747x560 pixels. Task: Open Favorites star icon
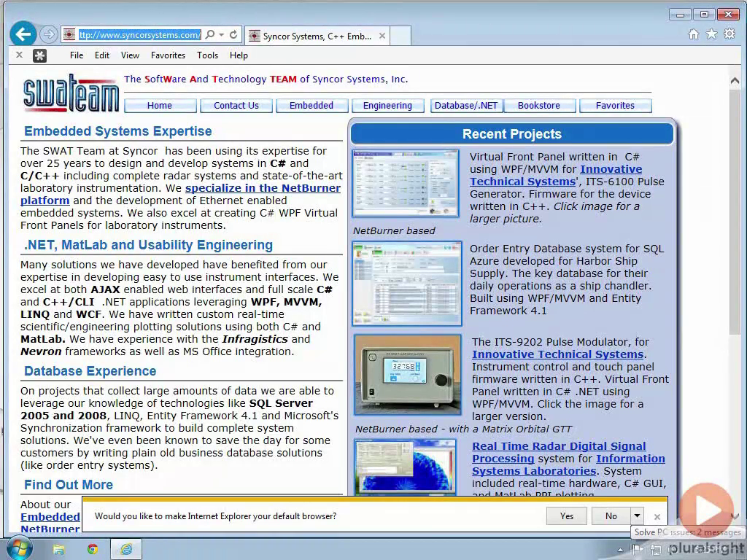(711, 34)
